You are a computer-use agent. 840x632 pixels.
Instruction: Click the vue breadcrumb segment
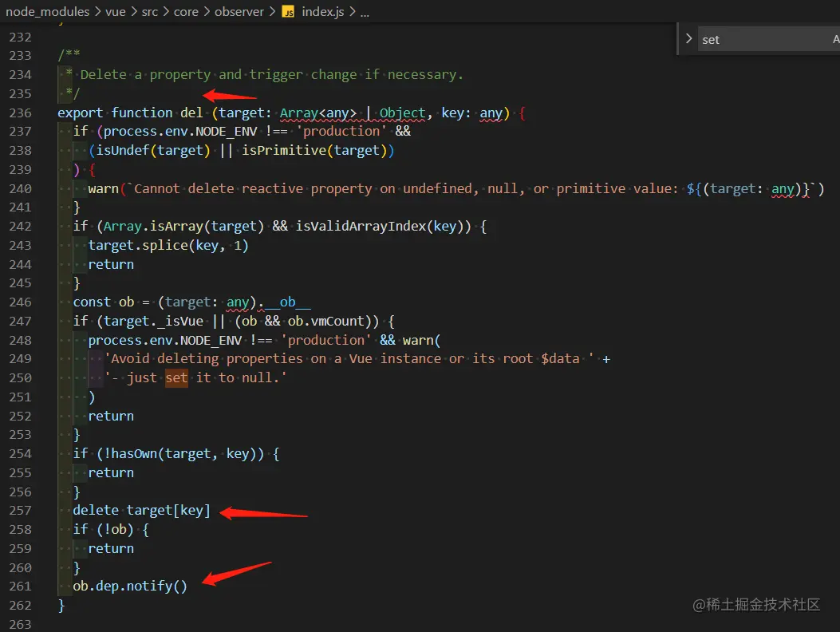tap(115, 11)
